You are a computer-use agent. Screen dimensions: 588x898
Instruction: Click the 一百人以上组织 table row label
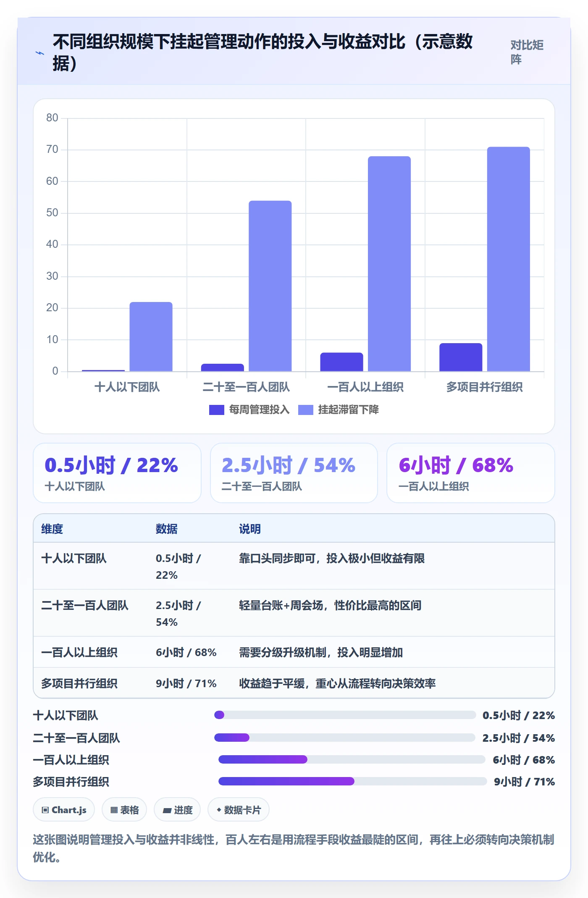tap(79, 652)
